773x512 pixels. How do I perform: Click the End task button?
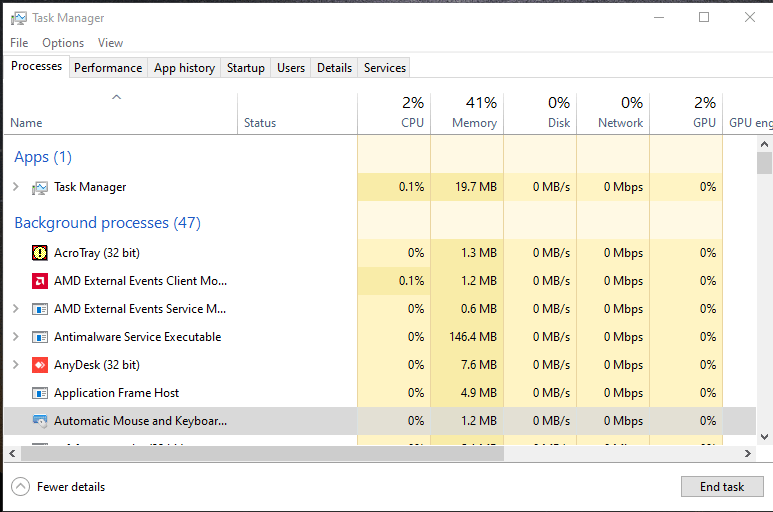tap(722, 487)
